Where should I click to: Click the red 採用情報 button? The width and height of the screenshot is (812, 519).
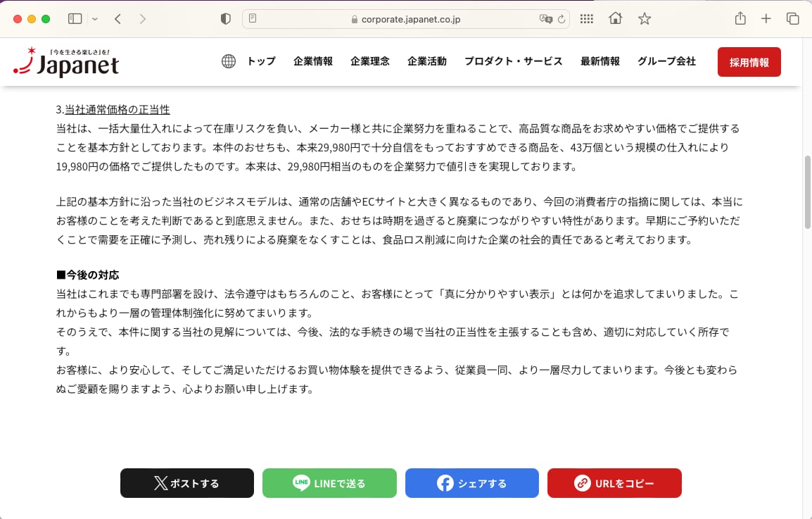pyautogui.click(x=749, y=62)
